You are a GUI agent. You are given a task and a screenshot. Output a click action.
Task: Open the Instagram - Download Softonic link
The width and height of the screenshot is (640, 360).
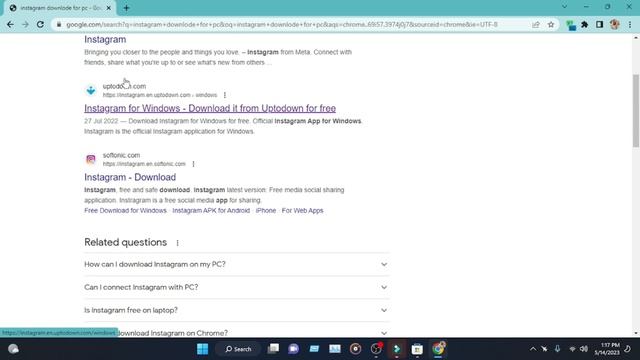click(130, 177)
